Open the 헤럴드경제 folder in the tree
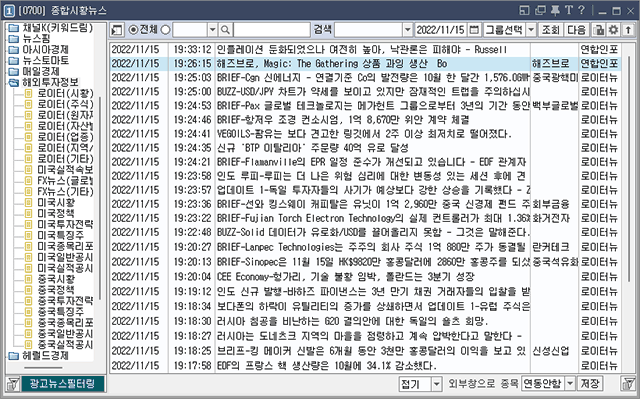 (x=45, y=355)
